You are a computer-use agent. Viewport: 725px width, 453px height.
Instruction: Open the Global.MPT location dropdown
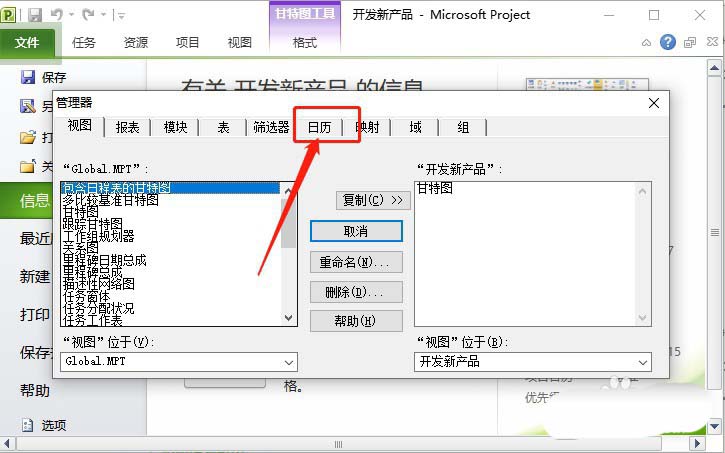(x=289, y=362)
